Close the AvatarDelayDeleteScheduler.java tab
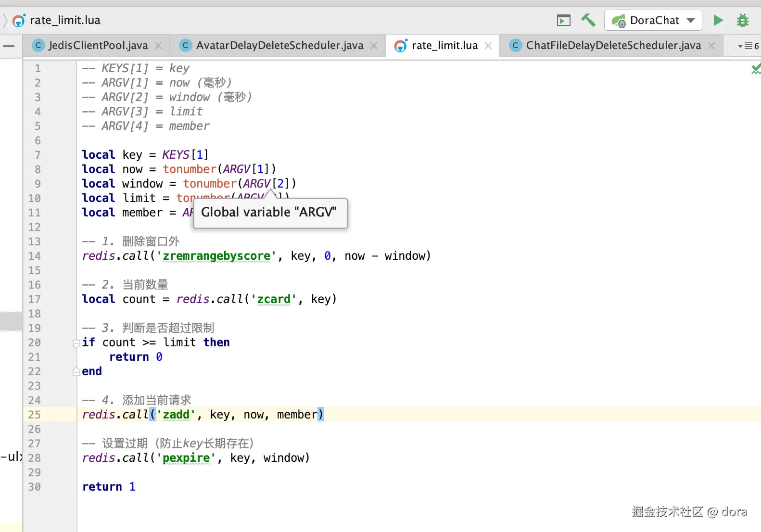Viewport: 761px width, 532px height. point(374,46)
